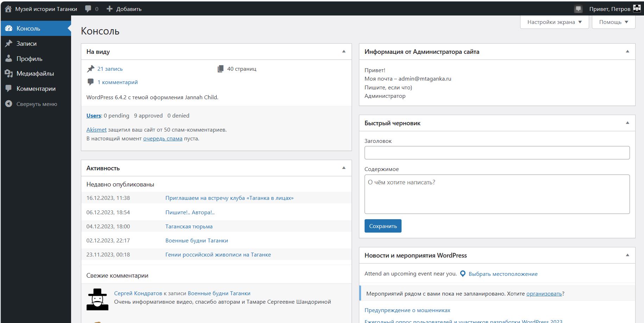Viewport: 644px width, 323px height.
Task: Click the Сохранить button
Action: point(383,226)
